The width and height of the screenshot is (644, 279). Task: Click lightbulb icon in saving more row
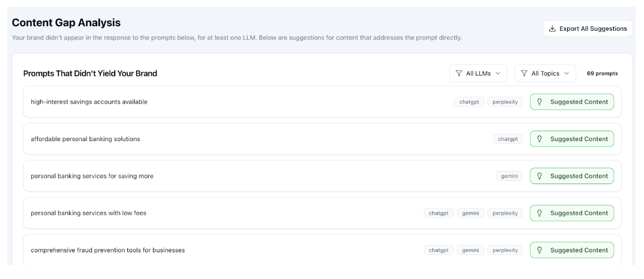[540, 176]
